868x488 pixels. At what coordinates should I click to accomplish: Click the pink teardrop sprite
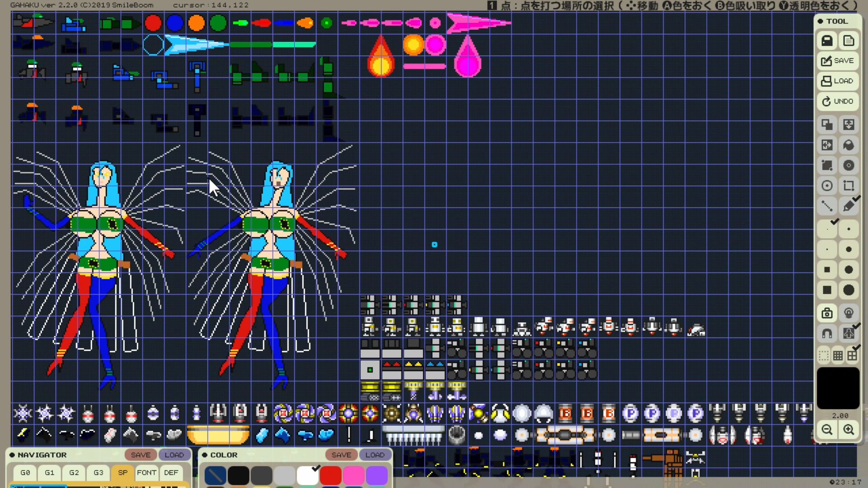(467, 56)
